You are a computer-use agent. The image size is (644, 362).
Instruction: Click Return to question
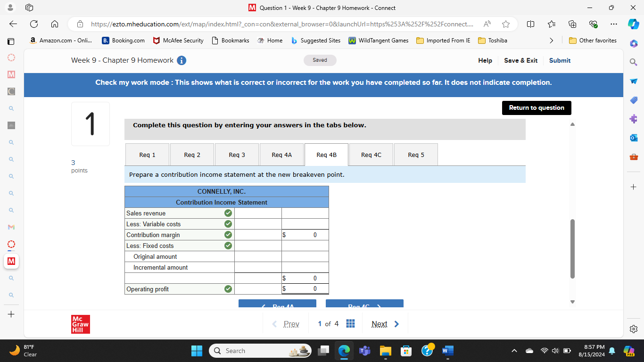click(x=537, y=108)
